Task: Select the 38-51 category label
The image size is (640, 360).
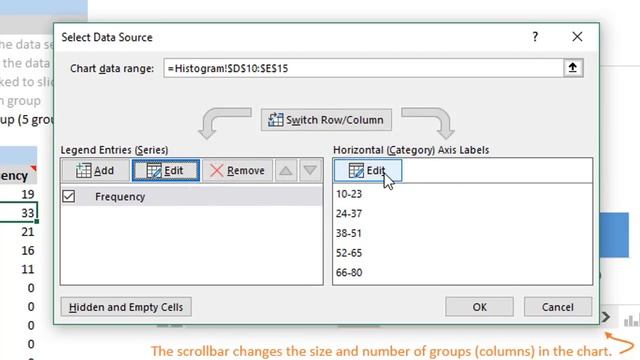Action: [x=349, y=233]
